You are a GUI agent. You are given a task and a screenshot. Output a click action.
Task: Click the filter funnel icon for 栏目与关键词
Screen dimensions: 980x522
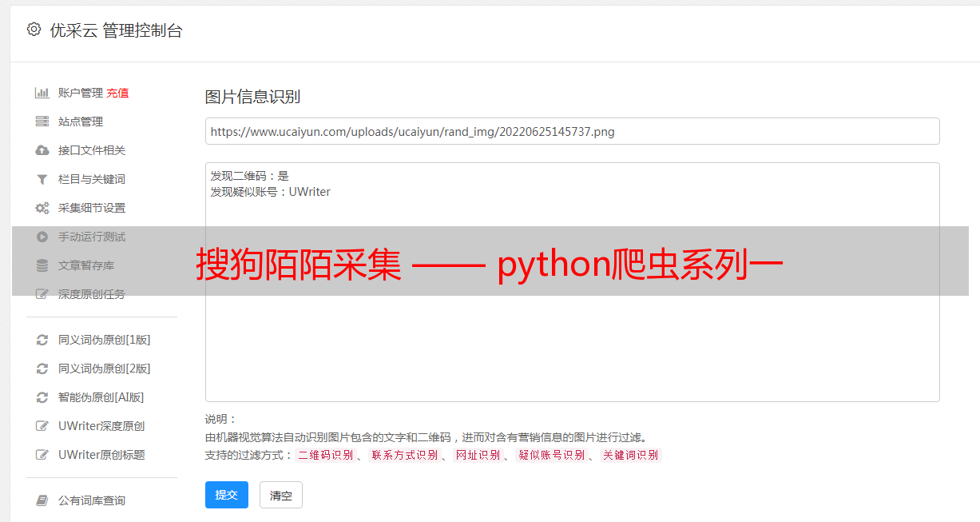point(42,179)
